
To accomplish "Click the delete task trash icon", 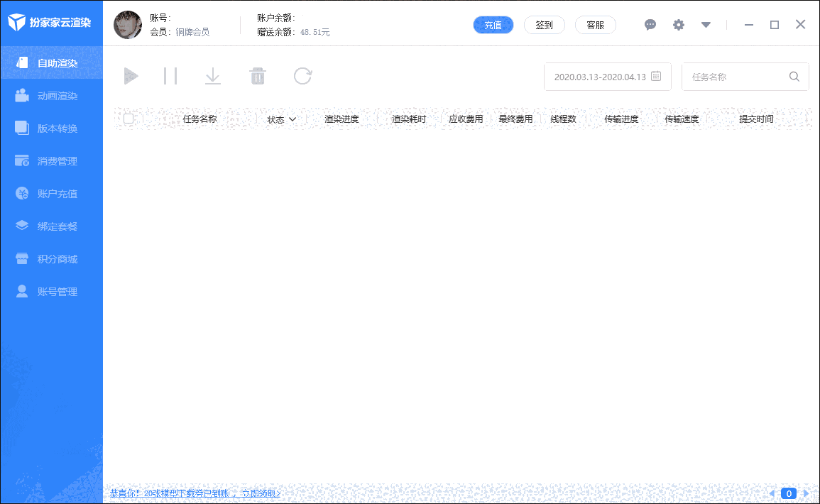I will [258, 75].
